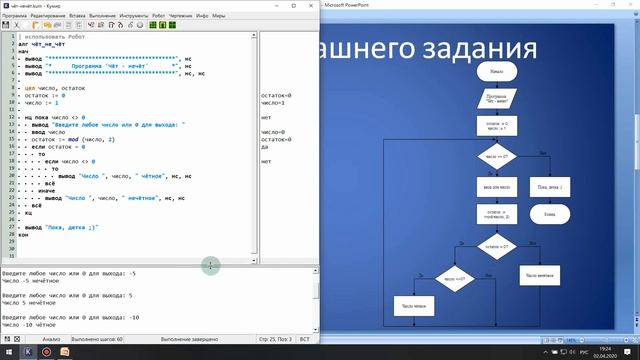The height and width of the screenshot is (360, 640).
Task: Click the run program icon in Кумир toolbar
Action: (x=91, y=25)
